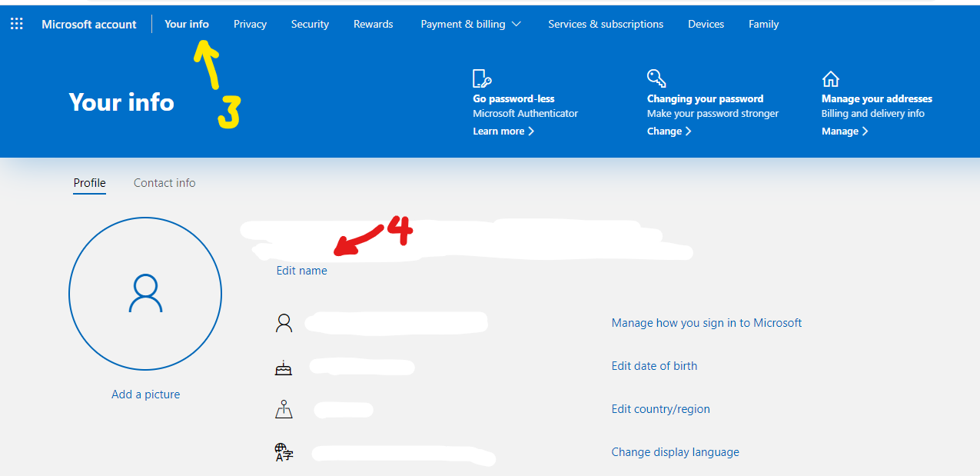Click the Change display language link

(676, 452)
